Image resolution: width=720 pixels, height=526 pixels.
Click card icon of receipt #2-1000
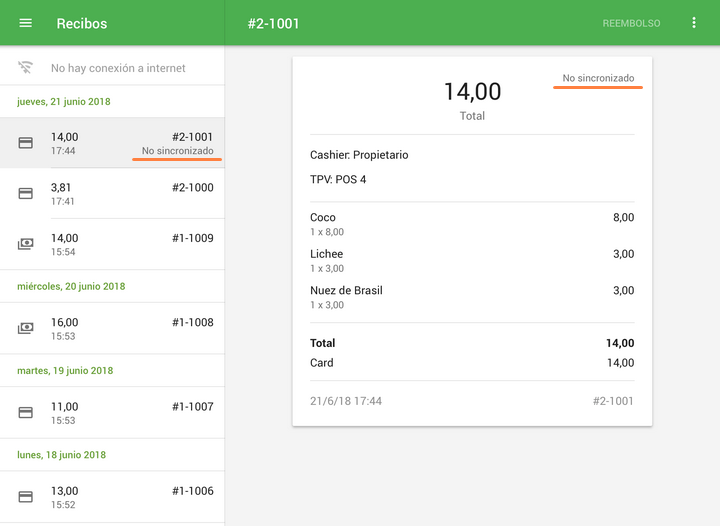point(26,193)
